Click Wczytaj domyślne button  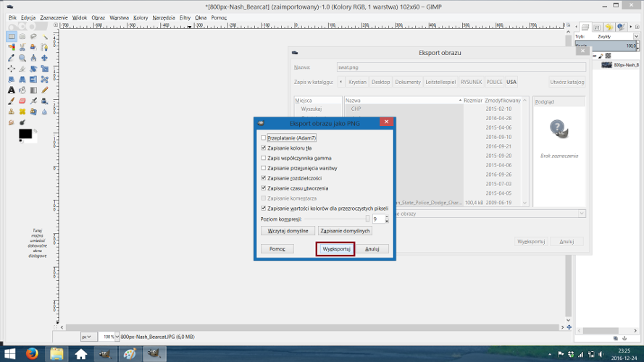pyautogui.click(x=288, y=231)
